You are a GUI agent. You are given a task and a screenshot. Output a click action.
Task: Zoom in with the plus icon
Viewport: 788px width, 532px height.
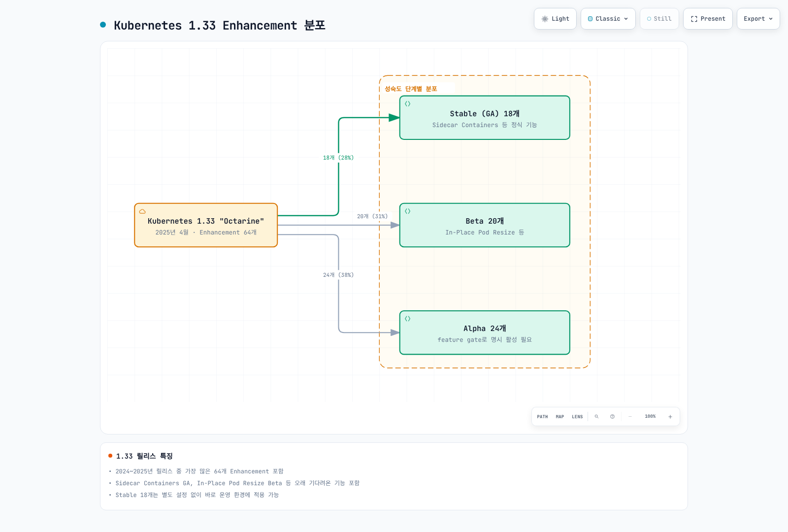tap(670, 417)
